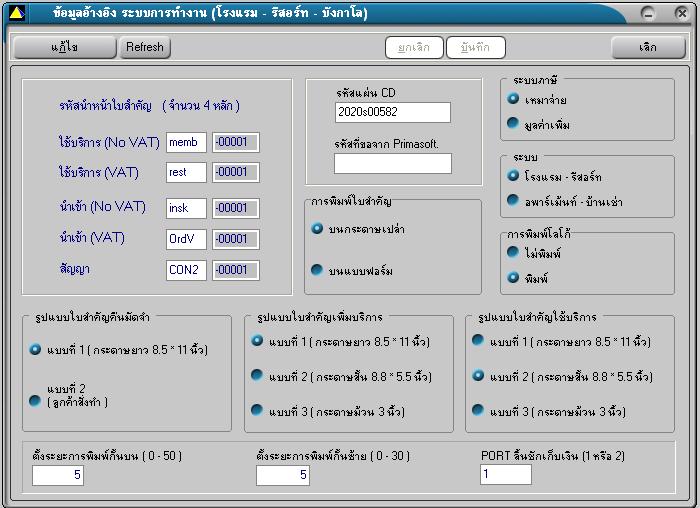
Task: Choose อพาร์ทเม้นท์ - บ้านเช่า system option
Action: 514,201
